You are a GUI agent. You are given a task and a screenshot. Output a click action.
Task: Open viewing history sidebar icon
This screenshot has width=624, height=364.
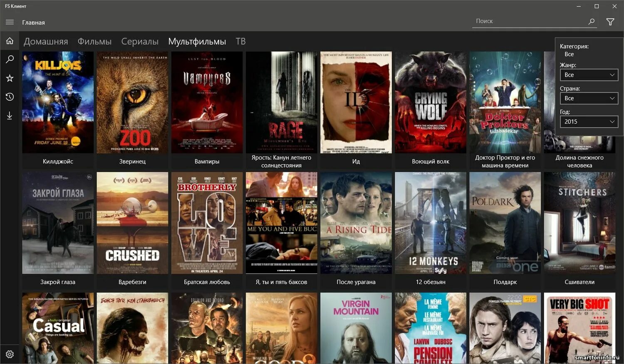(10, 97)
